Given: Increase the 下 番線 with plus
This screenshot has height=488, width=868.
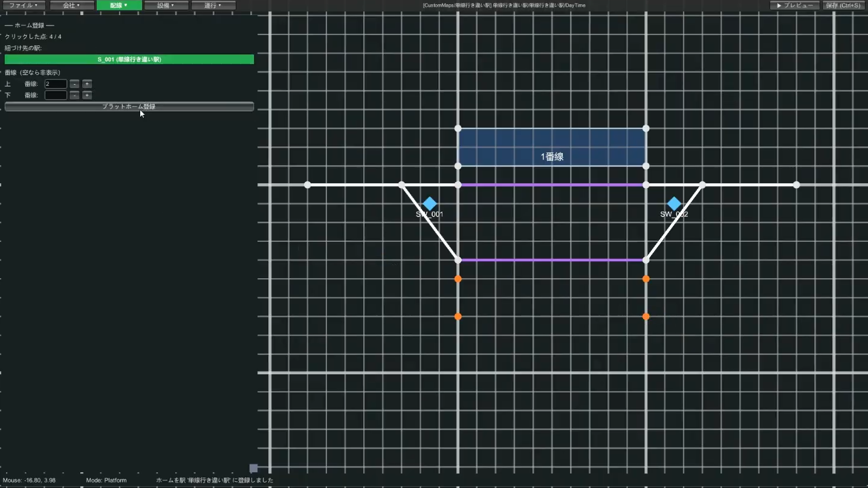Looking at the screenshot, I should click(x=87, y=95).
